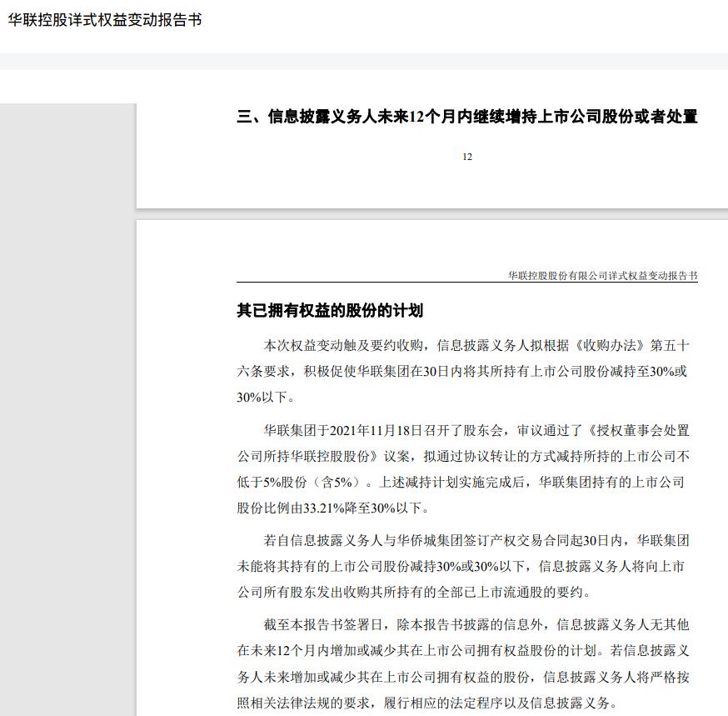Click line 股份比例由33.21%降至30%以下
The height and width of the screenshot is (716, 728).
click(x=333, y=508)
